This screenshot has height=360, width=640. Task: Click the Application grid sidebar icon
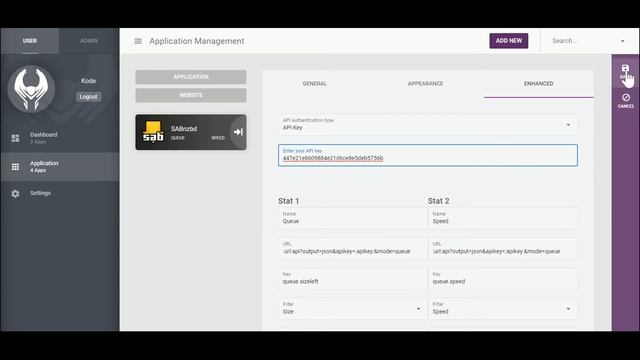point(15,167)
